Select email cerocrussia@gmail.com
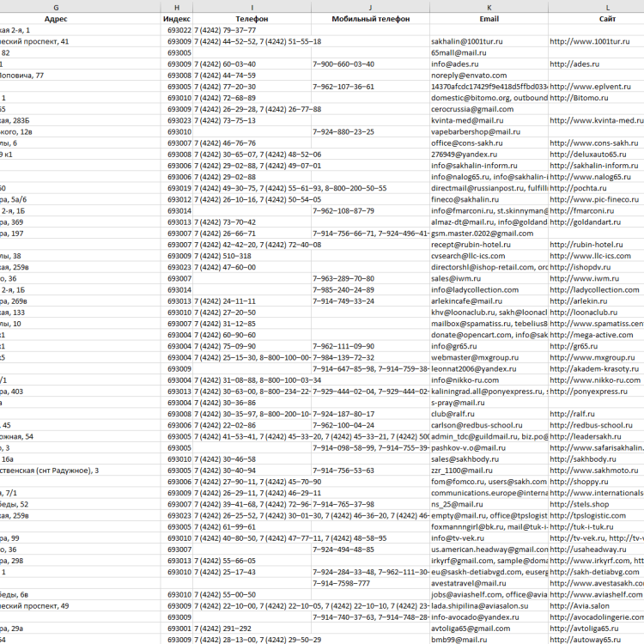 (472, 109)
